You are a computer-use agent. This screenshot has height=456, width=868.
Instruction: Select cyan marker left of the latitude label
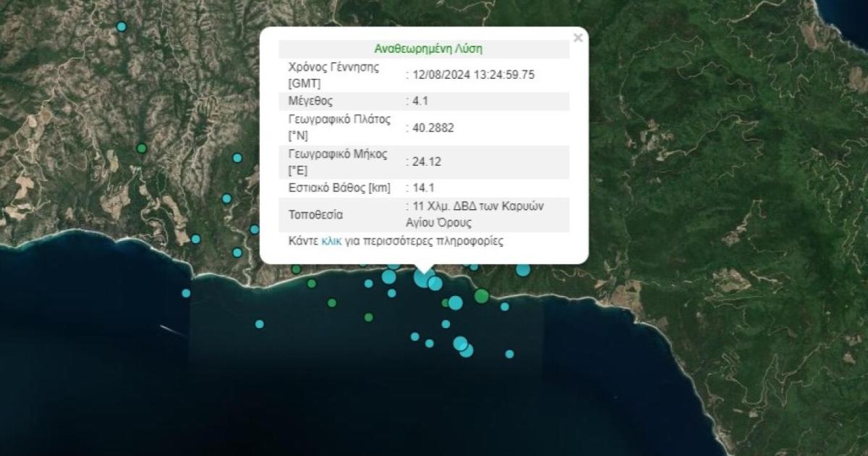coord(237,158)
